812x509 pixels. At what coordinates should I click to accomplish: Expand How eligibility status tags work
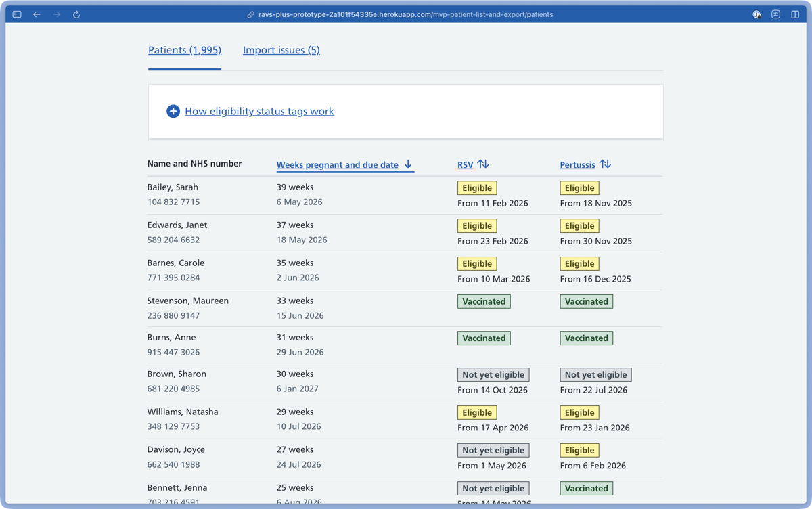click(259, 111)
